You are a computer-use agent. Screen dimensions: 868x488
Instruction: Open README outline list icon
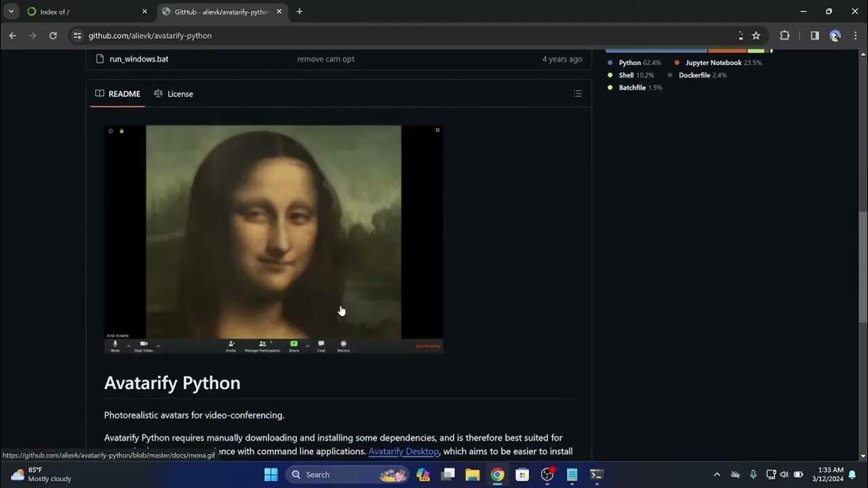577,94
